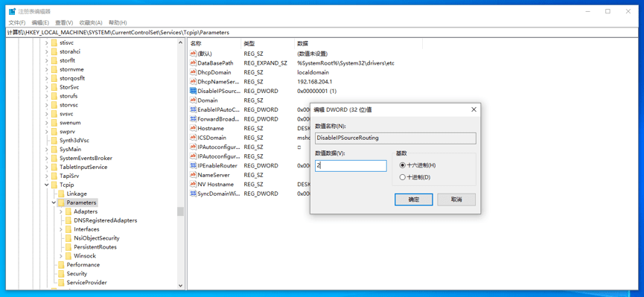Open the 帮助(H) menu
Screen dimensions: 644x297
click(x=118, y=22)
